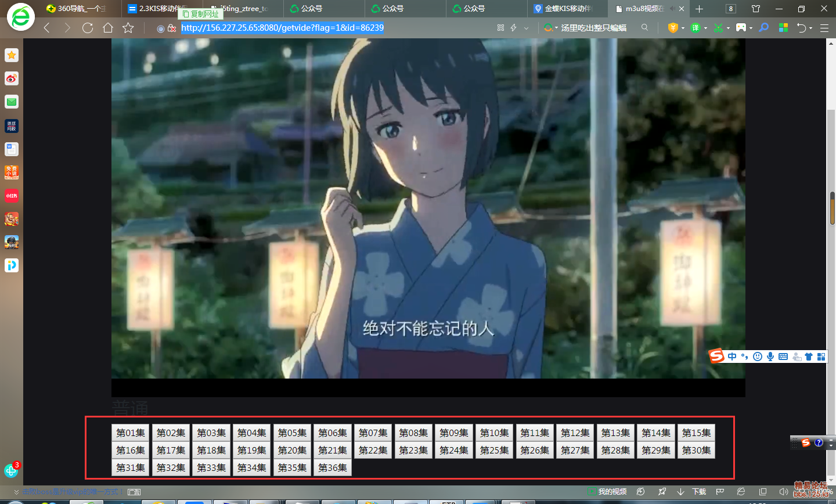Click the blue key password icon
The width and height of the screenshot is (836, 504).
point(764,27)
